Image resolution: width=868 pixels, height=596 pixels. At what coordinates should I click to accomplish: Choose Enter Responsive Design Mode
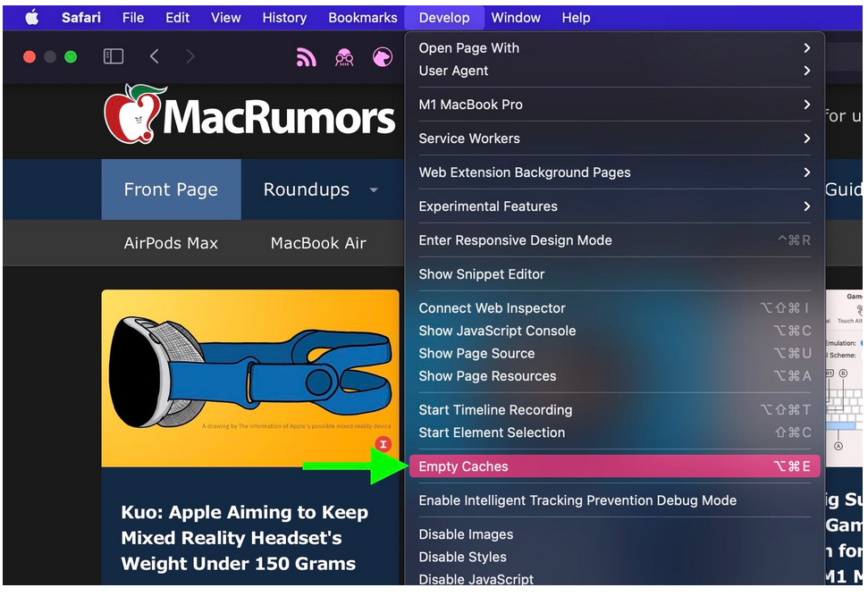coord(614,240)
